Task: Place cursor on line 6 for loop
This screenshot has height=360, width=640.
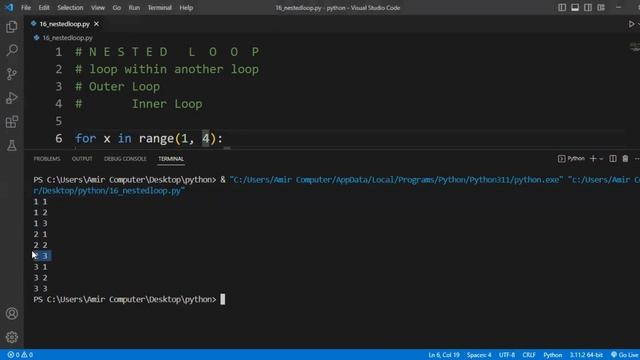Action: pos(149,139)
